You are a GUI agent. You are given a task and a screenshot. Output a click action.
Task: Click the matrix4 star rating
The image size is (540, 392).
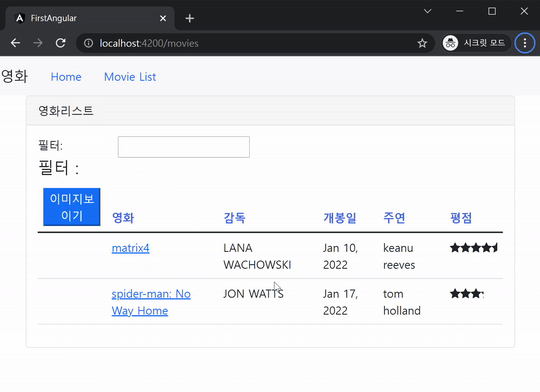474,248
